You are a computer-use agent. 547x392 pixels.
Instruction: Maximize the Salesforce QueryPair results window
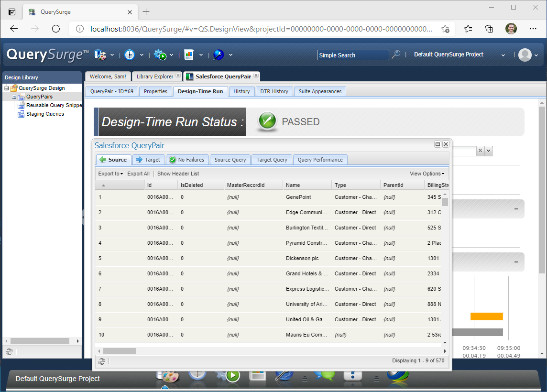click(x=438, y=144)
